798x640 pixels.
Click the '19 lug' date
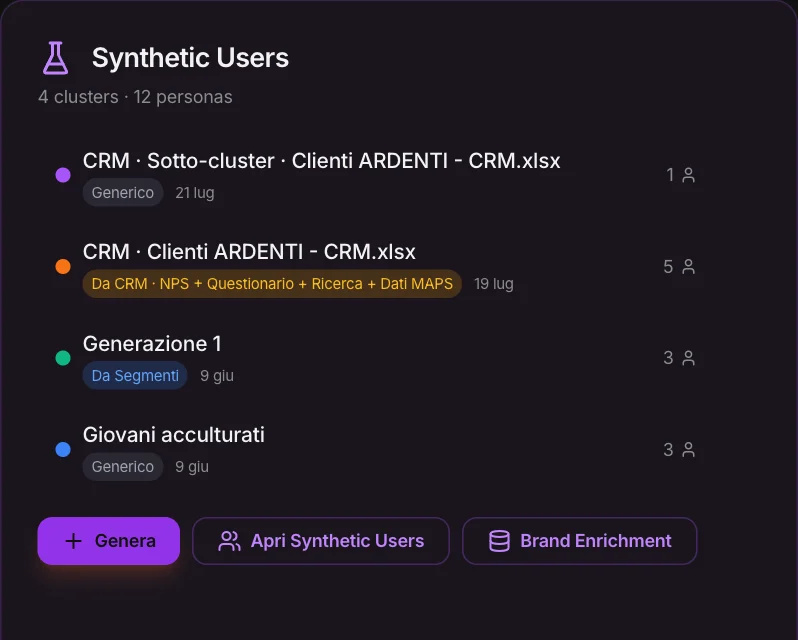pos(494,284)
